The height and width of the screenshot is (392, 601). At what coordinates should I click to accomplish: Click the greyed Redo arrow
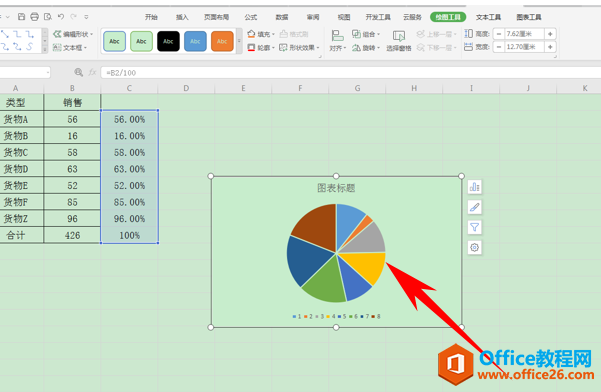point(74,16)
